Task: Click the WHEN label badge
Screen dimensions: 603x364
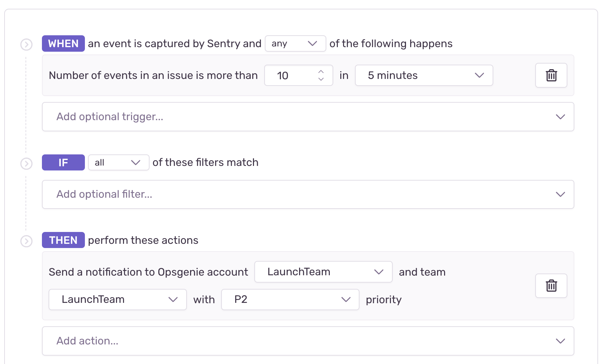Action: click(63, 44)
